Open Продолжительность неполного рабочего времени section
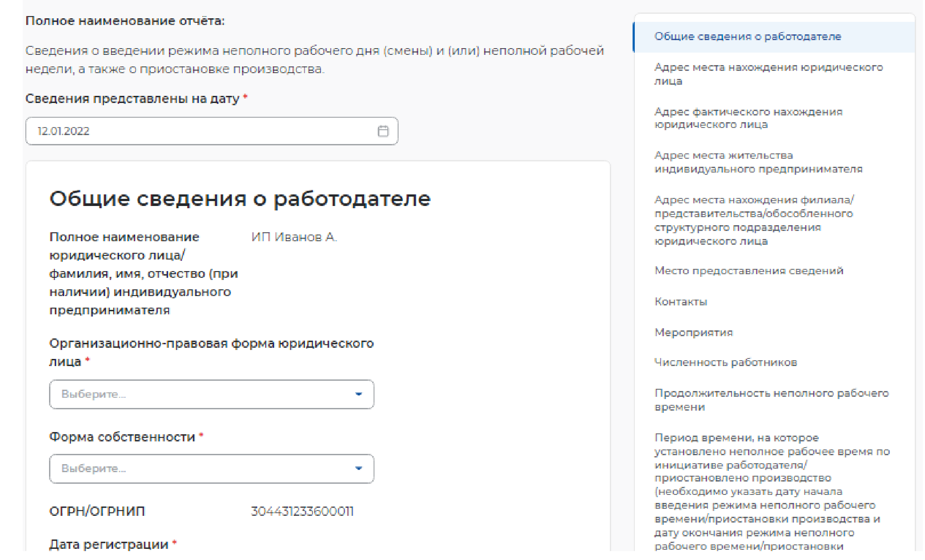Screen dimensions: 925x560 pos(772,400)
